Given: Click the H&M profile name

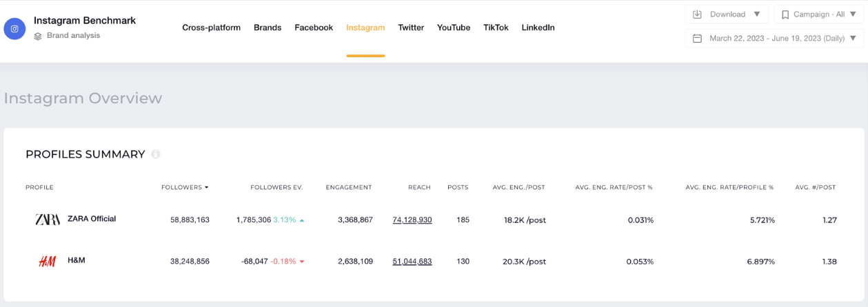Looking at the screenshot, I should pyautogui.click(x=77, y=260).
